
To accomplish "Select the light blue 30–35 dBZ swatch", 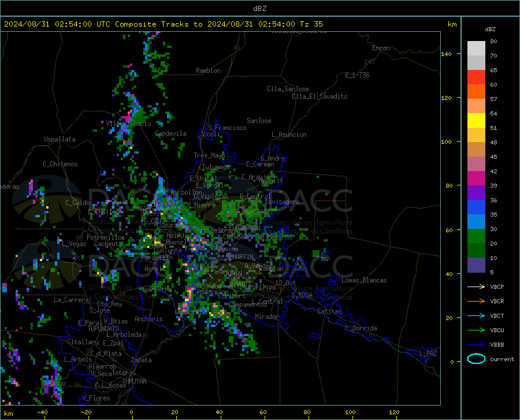I will pyautogui.click(x=476, y=222).
